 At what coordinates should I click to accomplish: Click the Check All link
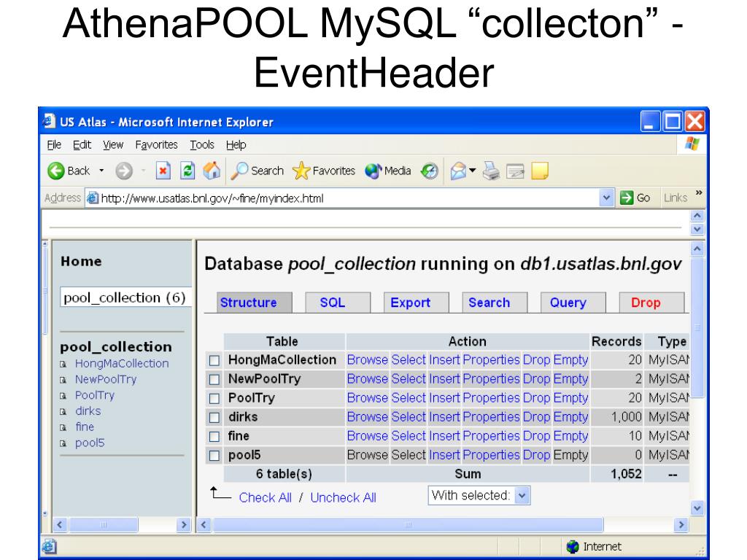point(266,497)
